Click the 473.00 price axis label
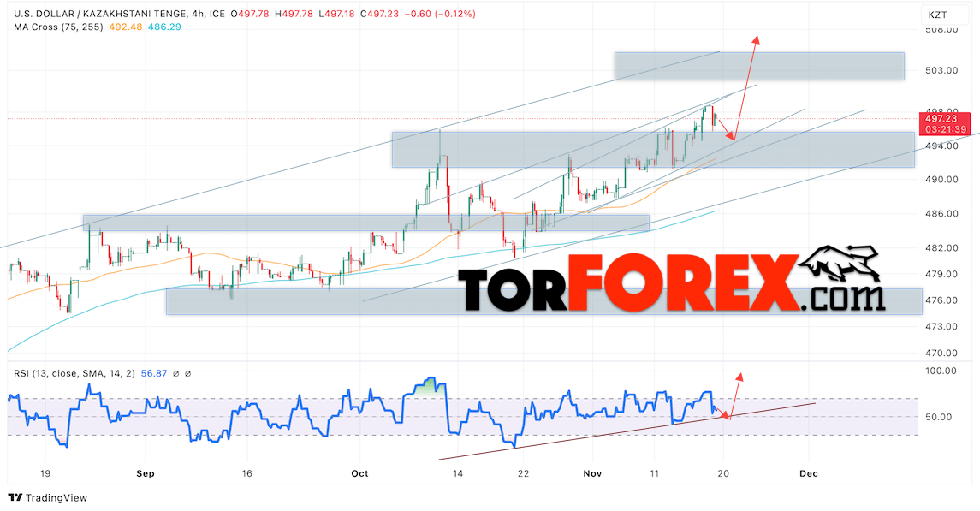The width and height of the screenshot is (980, 511). click(941, 327)
